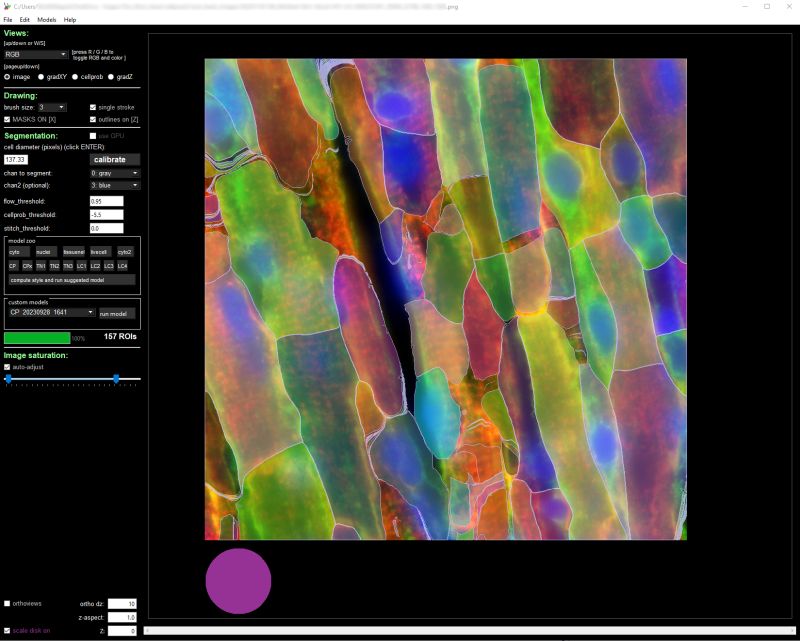
Task: Click the calibrate button
Action: click(113, 159)
